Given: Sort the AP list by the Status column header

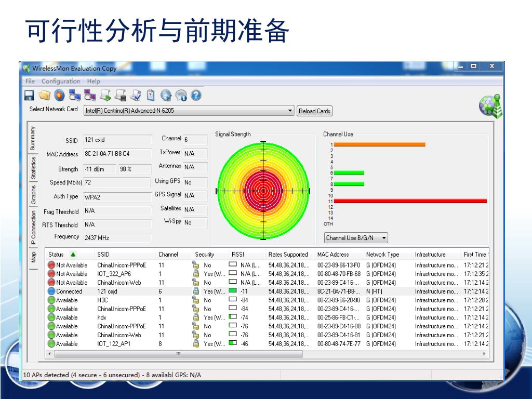Looking at the screenshot, I should 56,255.
